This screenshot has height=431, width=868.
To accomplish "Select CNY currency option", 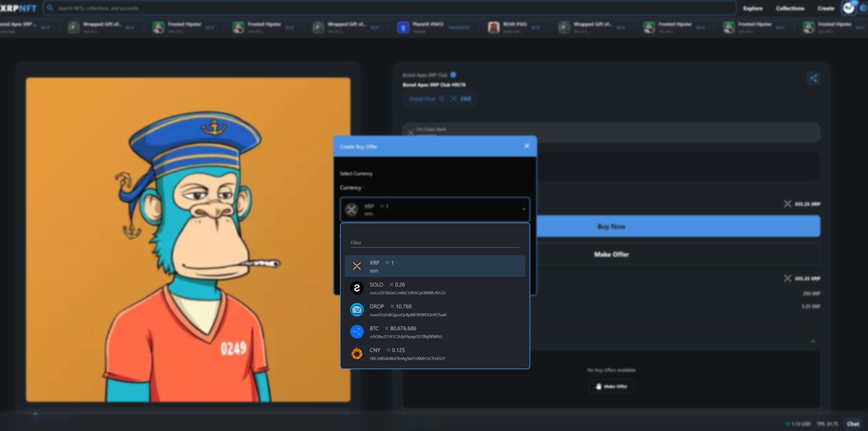I will (x=435, y=354).
